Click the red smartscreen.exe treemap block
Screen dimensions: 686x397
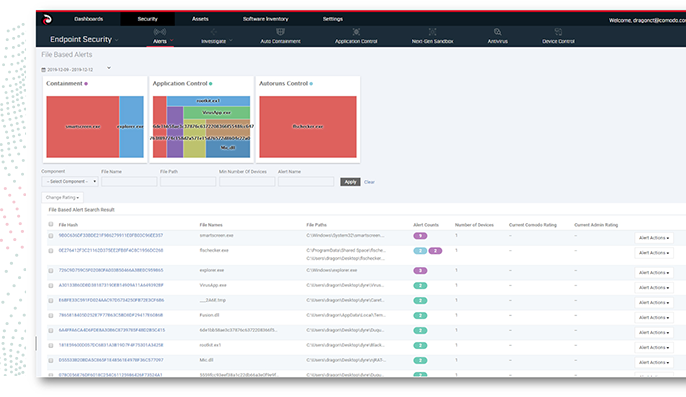(x=83, y=126)
